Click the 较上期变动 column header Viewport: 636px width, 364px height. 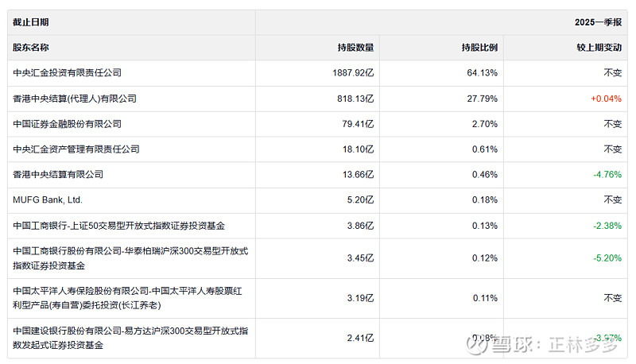599,48
